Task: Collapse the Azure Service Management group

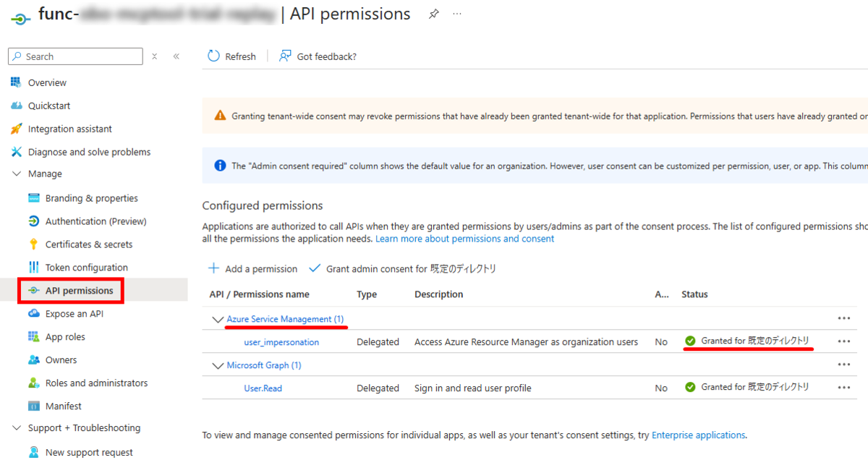Action: coord(218,319)
